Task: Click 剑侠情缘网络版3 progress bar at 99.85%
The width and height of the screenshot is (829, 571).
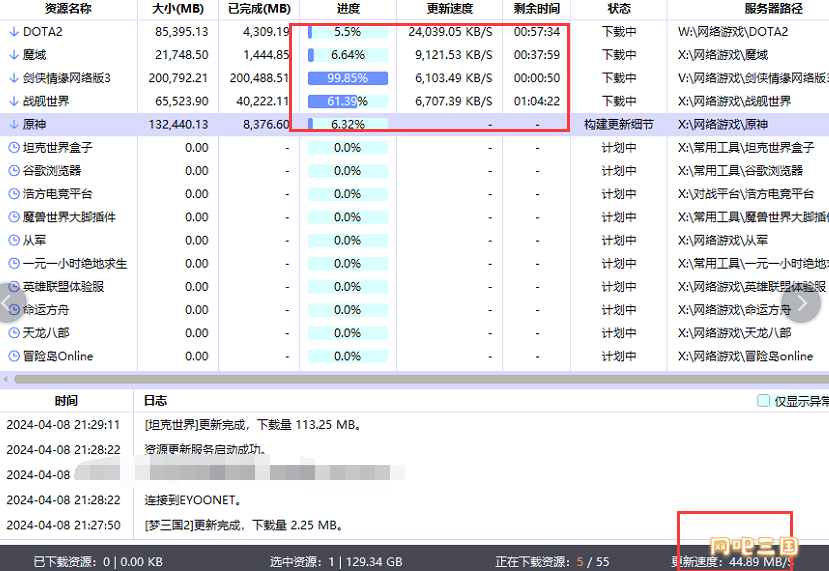Action: [348, 78]
